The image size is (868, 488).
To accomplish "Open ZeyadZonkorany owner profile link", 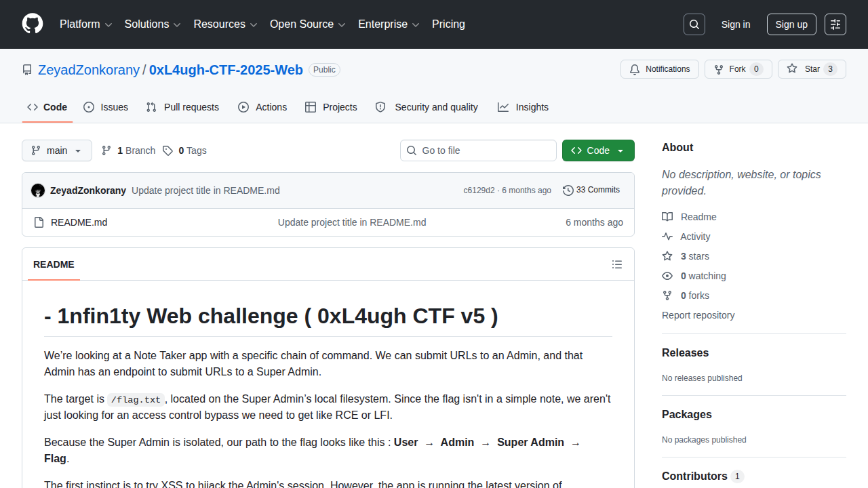I will 89,70.
